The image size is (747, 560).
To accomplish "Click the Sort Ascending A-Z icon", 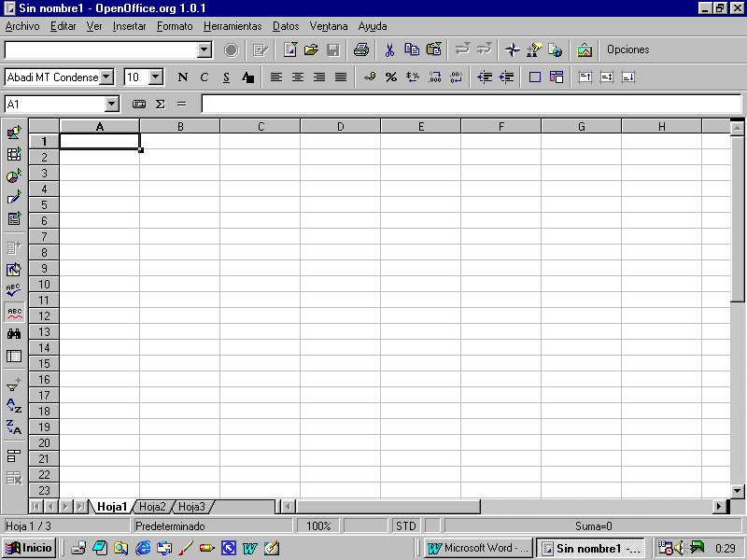I will pos(14,406).
